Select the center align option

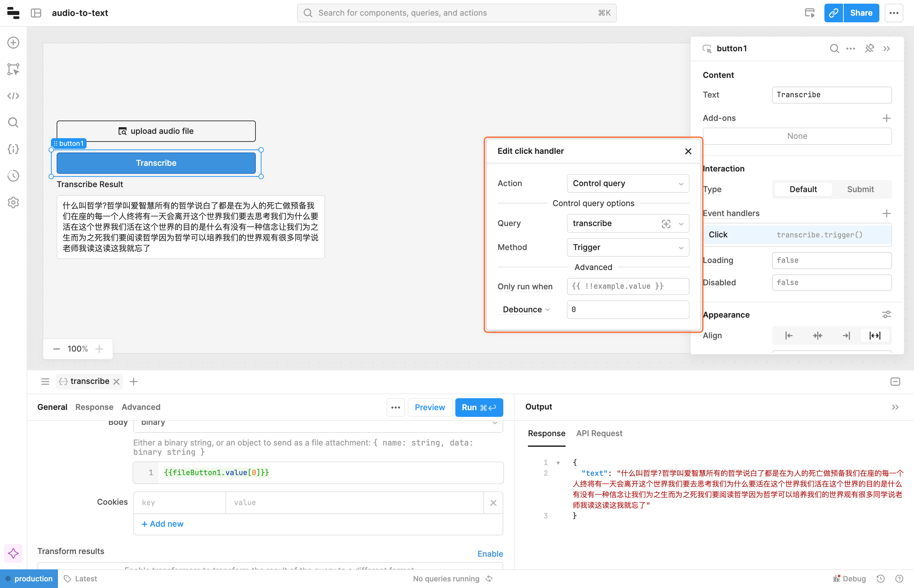(817, 336)
